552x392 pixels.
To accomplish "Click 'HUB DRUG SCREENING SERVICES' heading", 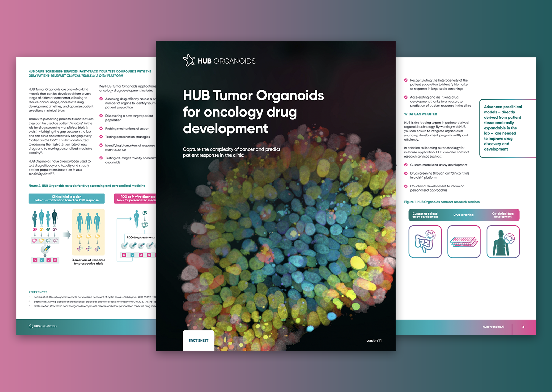I will pyautogui.click(x=90, y=73).
